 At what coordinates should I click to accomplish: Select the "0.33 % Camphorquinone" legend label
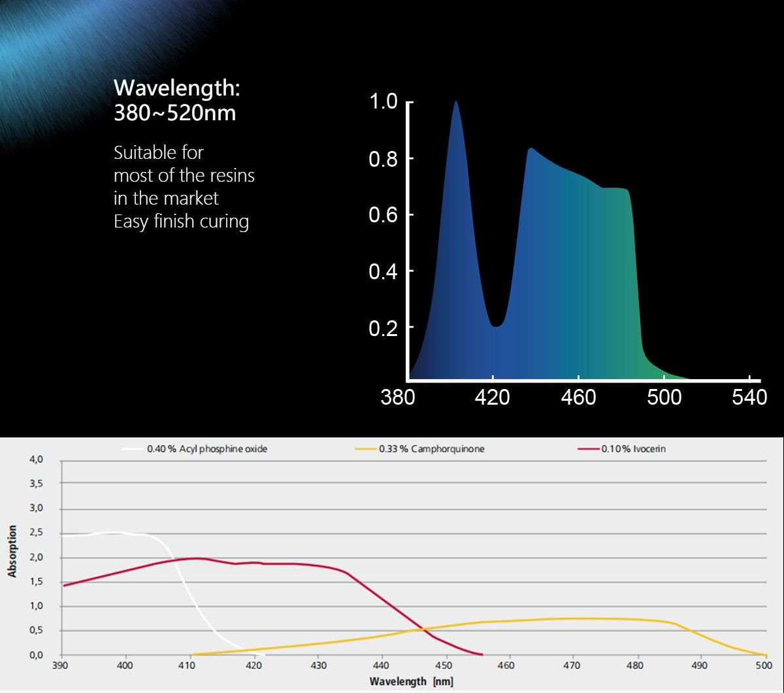[431, 449]
